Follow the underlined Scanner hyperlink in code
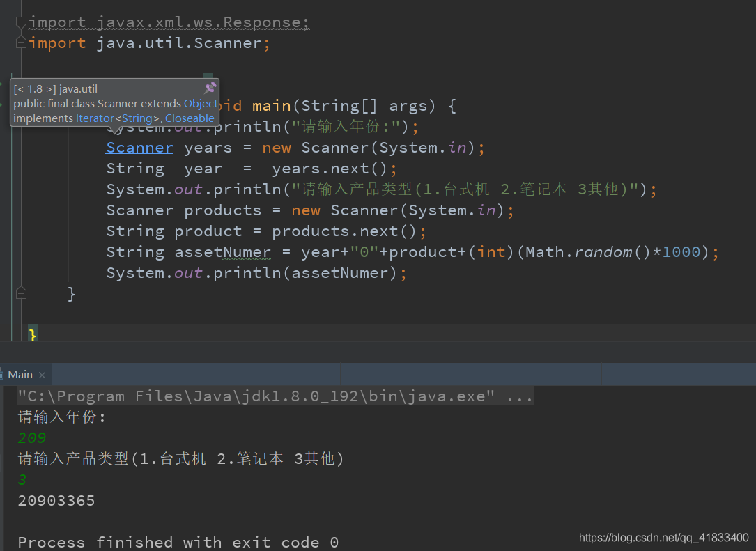 (140, 148)
